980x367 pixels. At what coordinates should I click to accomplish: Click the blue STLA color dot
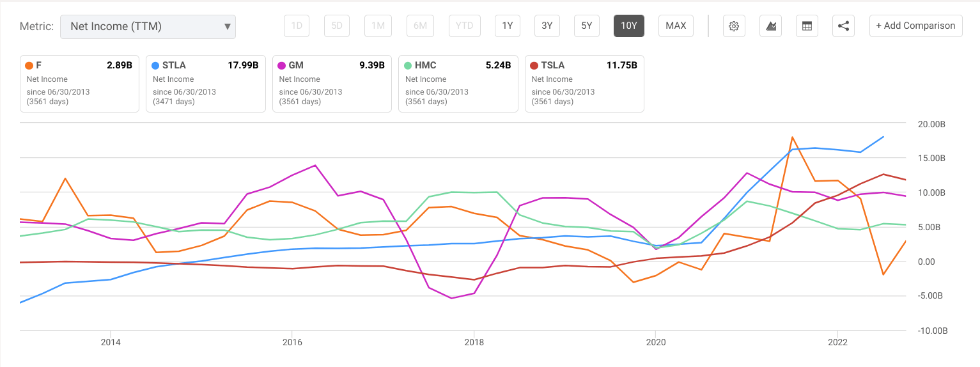tap(155, 65)
